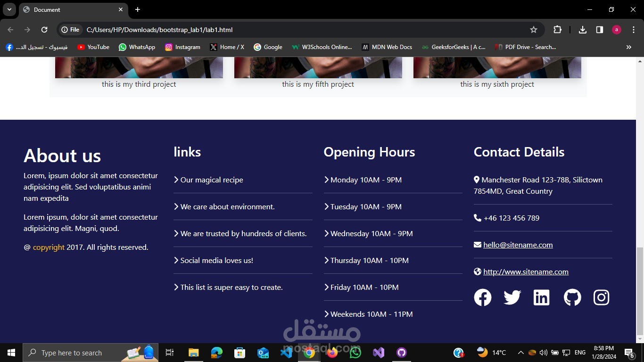Open the browser downloads icon
The image size is (644, 362).
pyautogui.click(x=583, y=30)
